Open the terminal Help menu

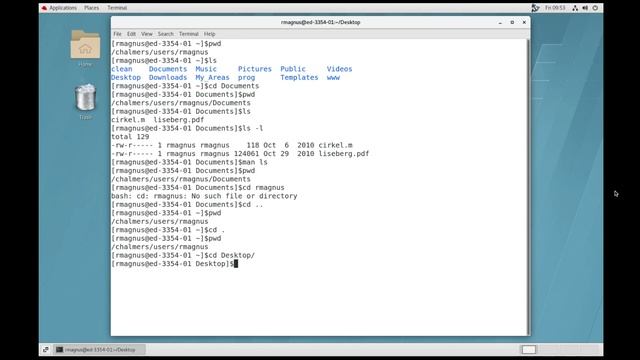209,34
